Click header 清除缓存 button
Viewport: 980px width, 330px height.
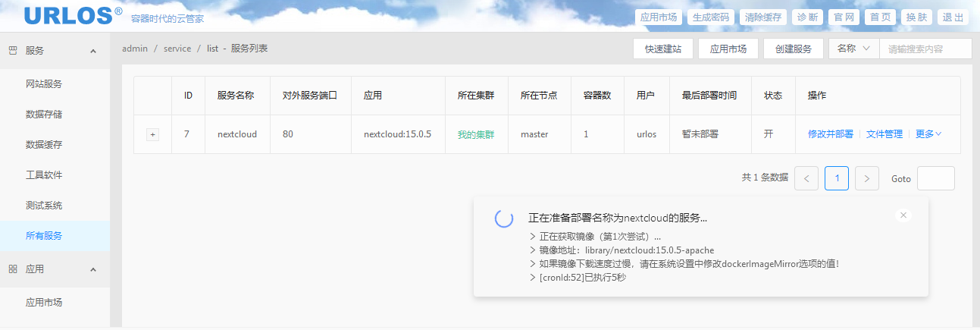763,17
